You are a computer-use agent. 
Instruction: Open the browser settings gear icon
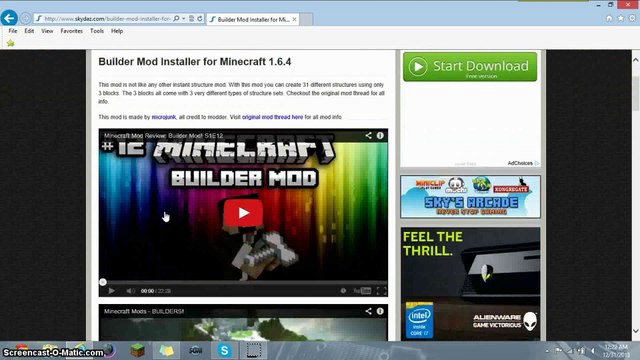click(632, 18)
